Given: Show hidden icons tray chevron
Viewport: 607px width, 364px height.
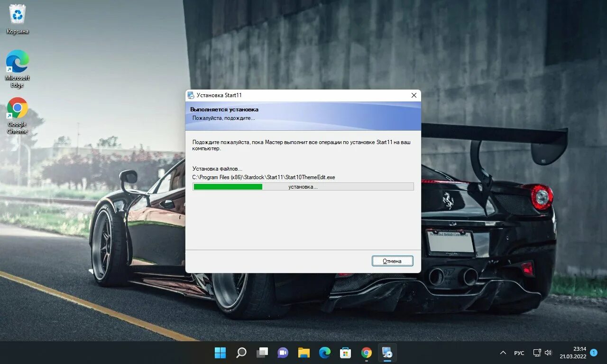Looking at the screenshot, I should [503, 353].
